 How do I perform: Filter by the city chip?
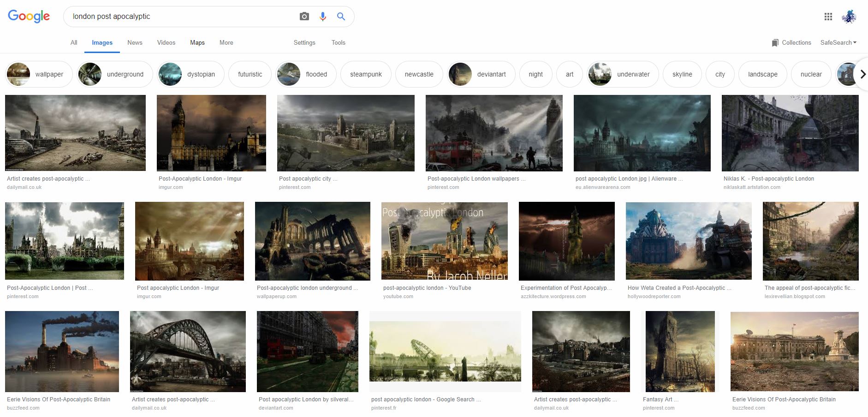tap(720, 74)
